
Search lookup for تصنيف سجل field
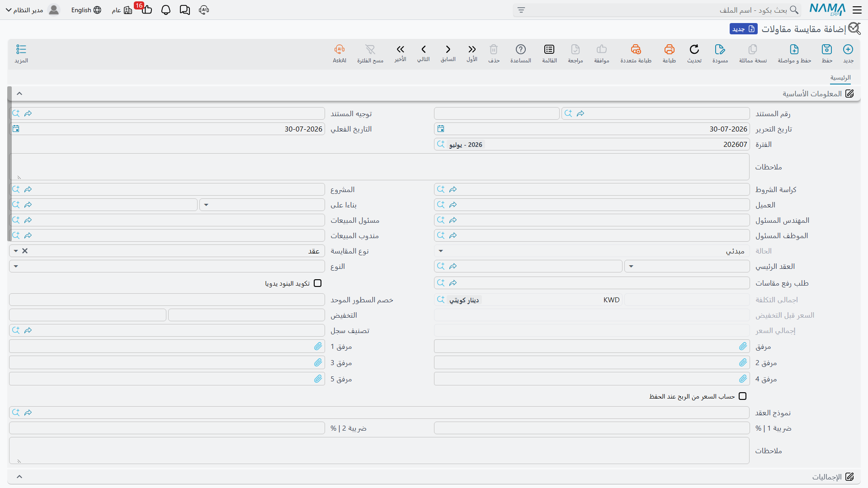point(16,331)
